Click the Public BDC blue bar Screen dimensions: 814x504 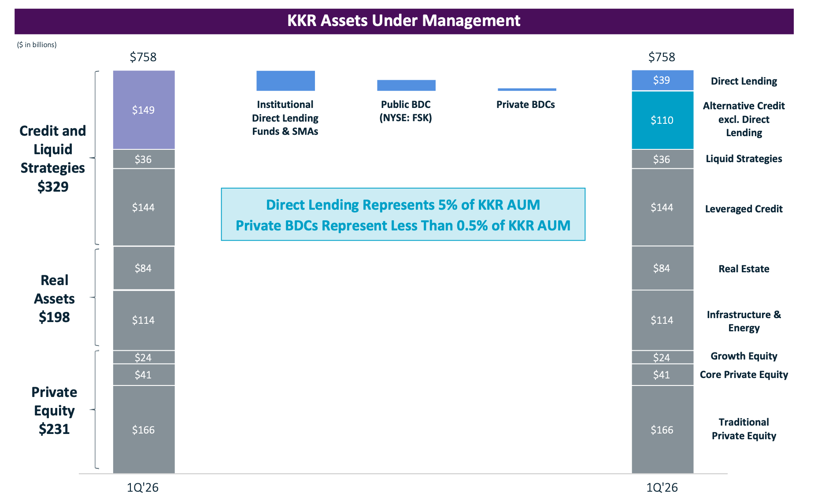(x=406, y=85)
